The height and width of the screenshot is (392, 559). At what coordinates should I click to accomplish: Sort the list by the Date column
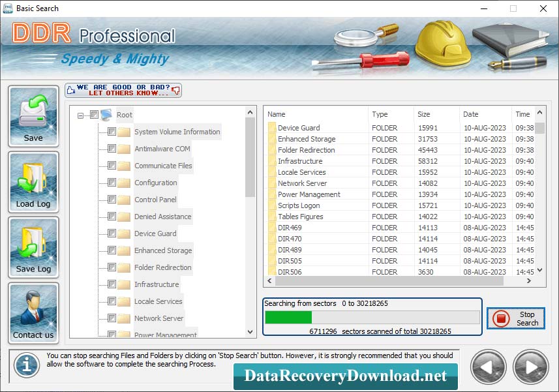click(485, 114)
